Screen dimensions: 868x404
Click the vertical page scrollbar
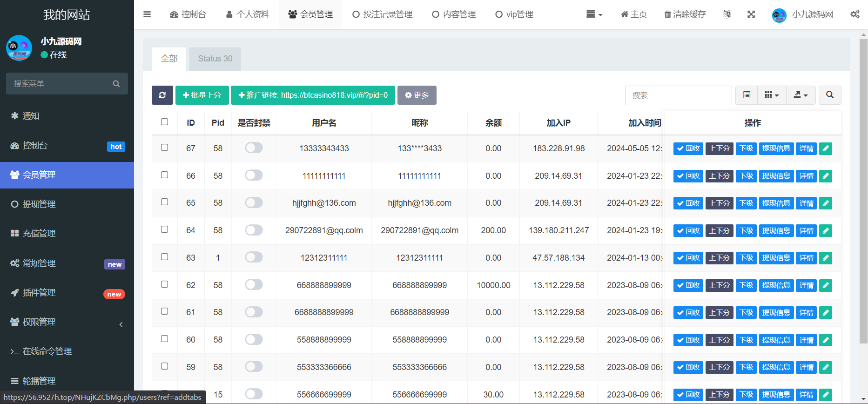[x=863, y=191]
